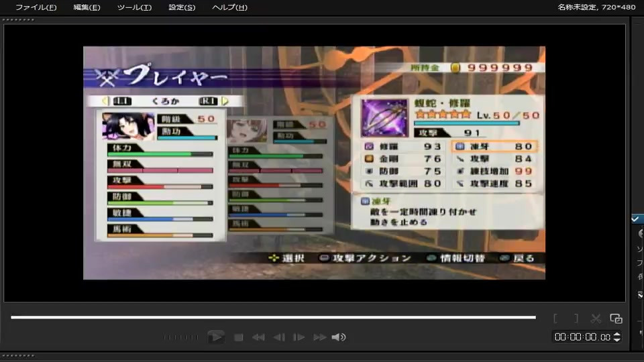
Task: Click the game video in preview window
Action: tap(314, 163)
